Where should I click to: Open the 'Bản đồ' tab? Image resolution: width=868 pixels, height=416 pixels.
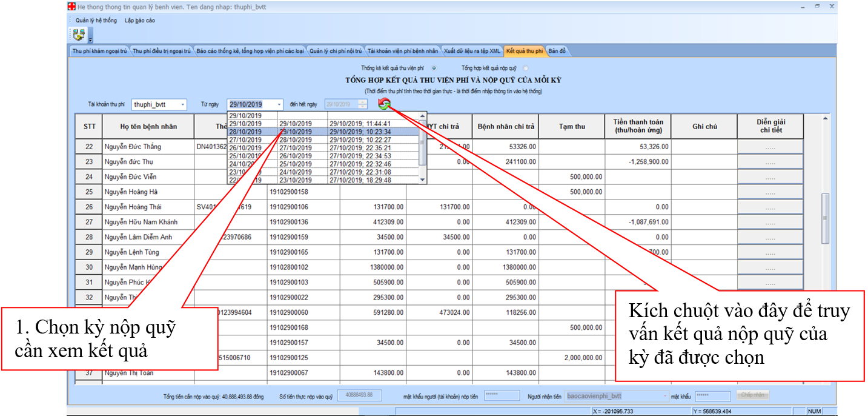pyautogui.click(x=557, y=51)
